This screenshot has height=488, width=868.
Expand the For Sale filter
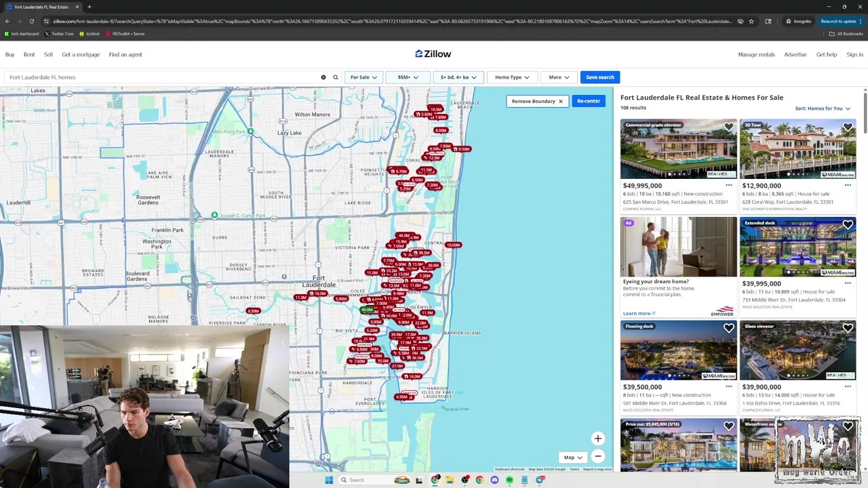coord(363,77)
